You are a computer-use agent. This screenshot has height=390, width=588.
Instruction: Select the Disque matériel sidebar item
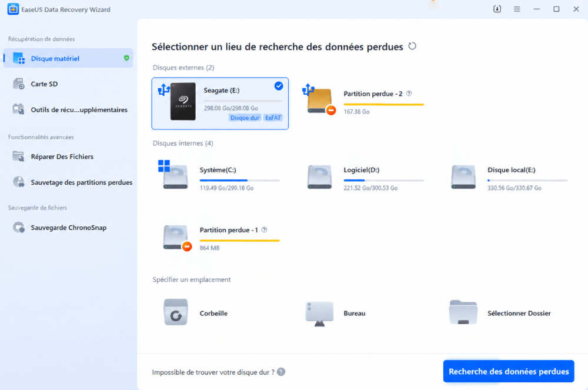coord(68,58)
